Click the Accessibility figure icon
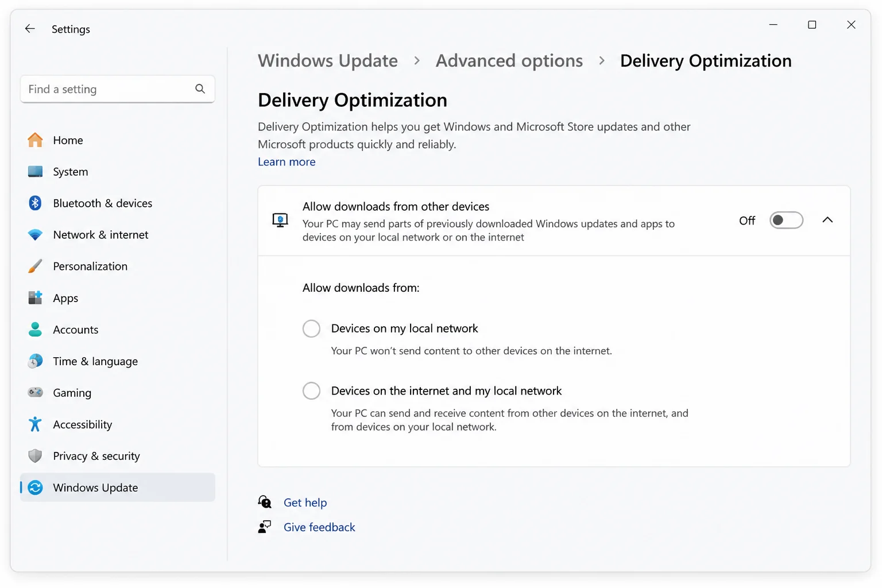The image size is (882, 588). (x=35, y=424)
